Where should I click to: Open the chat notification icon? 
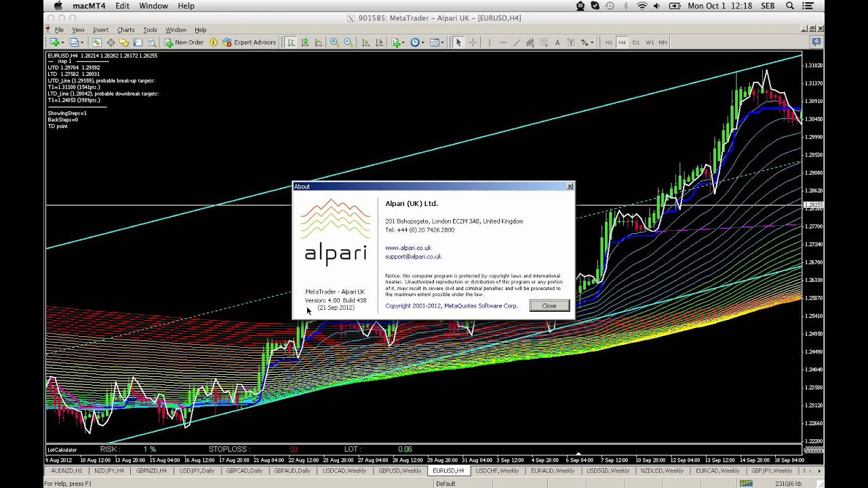pyautogui.click(x=816, y=42)
